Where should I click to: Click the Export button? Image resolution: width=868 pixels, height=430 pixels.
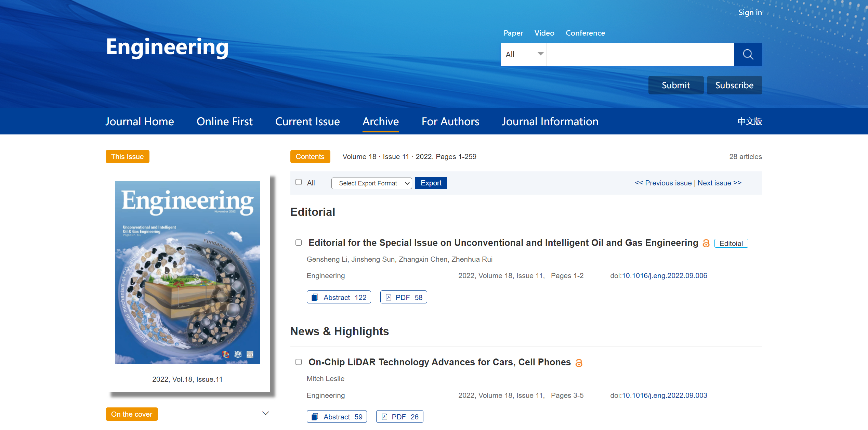tap(431, 183)
